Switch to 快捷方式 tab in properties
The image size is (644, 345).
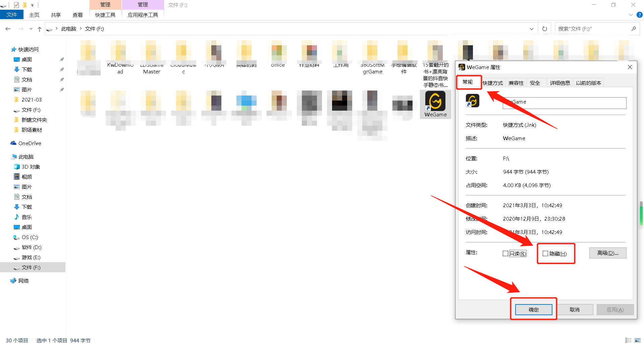[493, 83]
